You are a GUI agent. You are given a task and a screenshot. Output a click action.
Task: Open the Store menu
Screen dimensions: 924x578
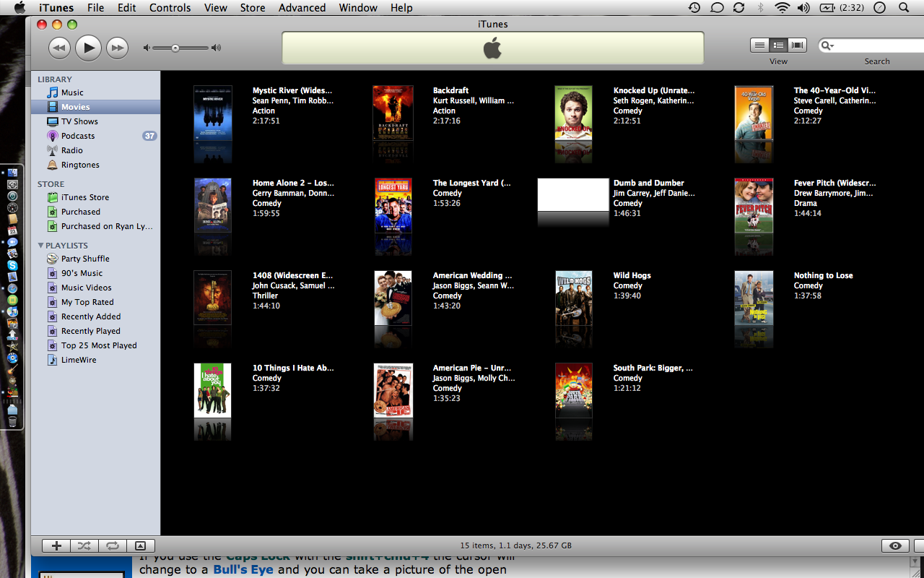[x=253, y=8]
